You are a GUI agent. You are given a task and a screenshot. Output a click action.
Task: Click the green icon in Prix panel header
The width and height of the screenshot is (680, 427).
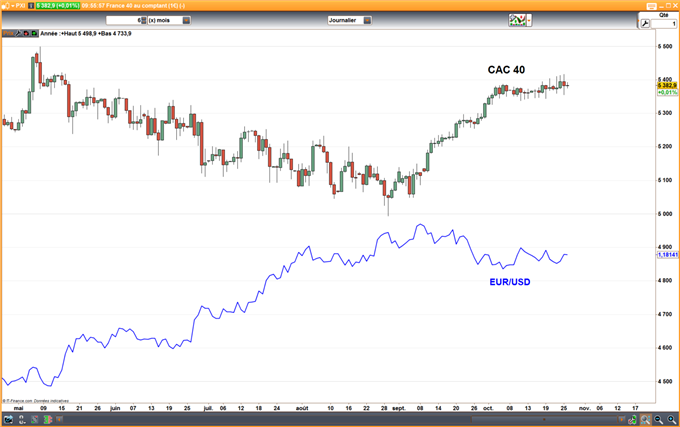click(34, 33)
